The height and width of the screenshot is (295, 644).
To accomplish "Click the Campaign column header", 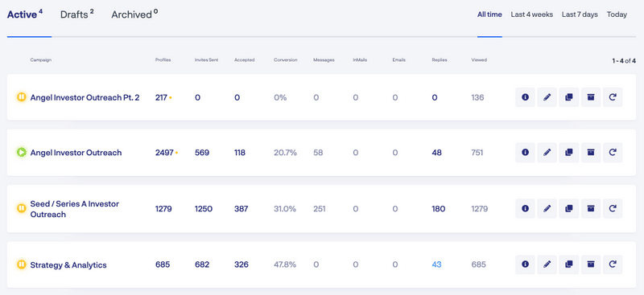I will point(41,60).
